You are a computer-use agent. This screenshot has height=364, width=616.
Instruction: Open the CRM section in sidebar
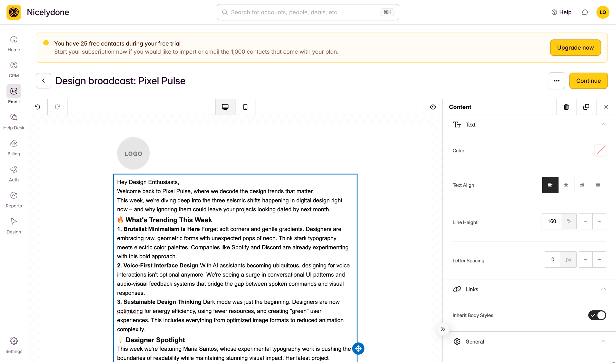[14, 70]
